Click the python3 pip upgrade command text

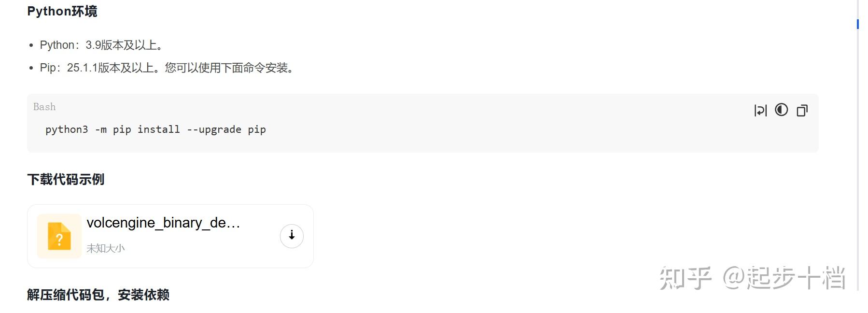pyautogui.click(x=155, y=129)
